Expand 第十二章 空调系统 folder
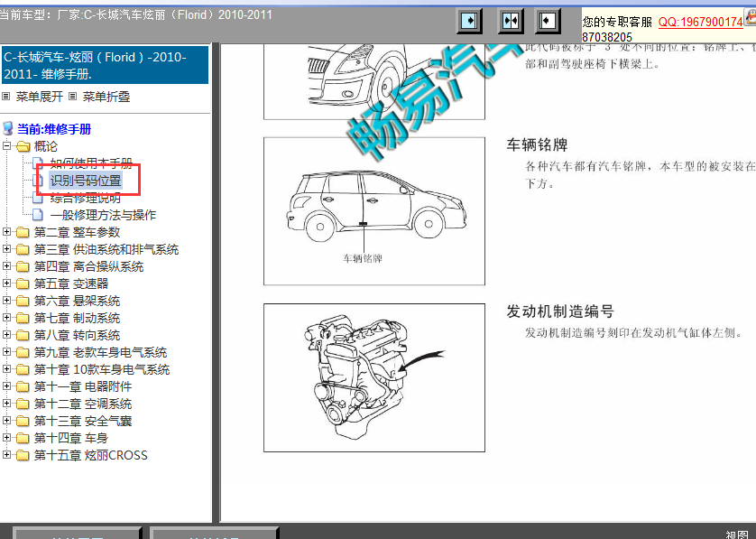Viewport: 756px width, 539px height. click(x=6, y=403)
